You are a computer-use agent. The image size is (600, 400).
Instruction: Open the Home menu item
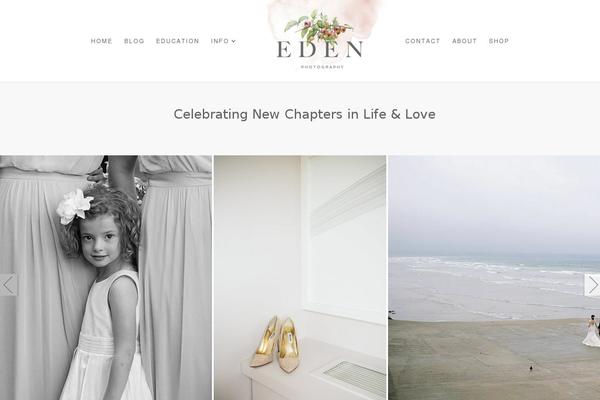101,41
